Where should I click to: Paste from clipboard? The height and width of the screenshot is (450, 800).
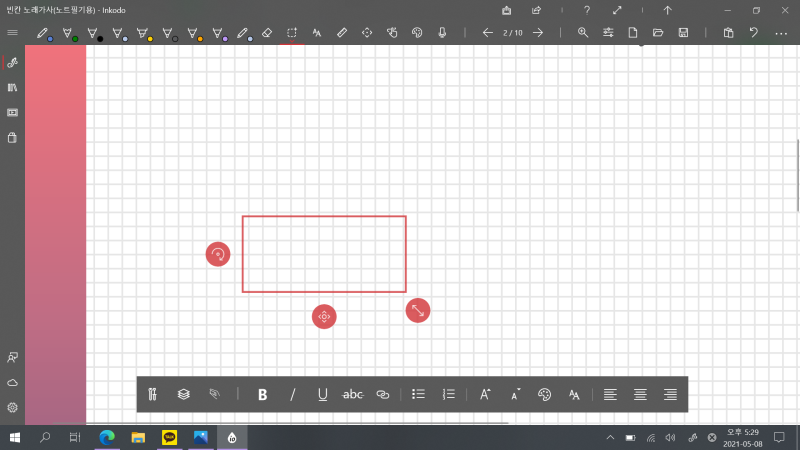(729, 33)
